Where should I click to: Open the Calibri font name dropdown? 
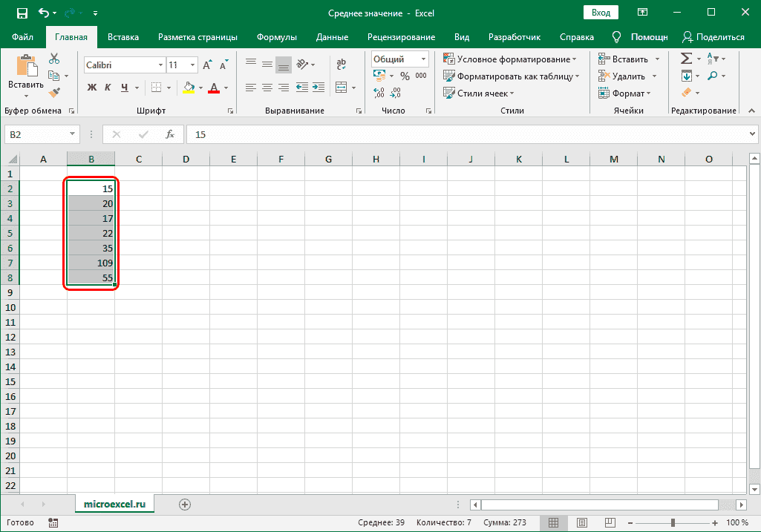tap(160, 65)
